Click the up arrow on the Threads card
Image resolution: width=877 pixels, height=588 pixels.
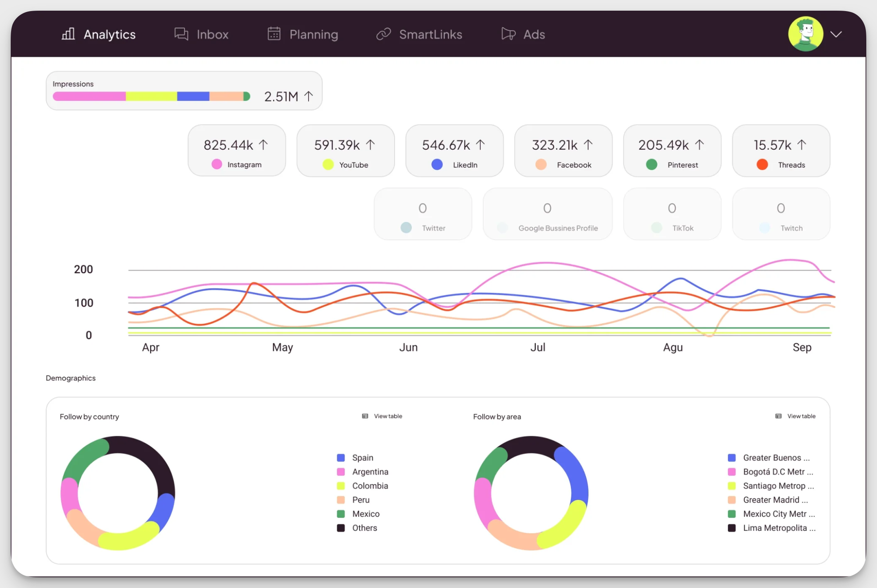[802, 145]
